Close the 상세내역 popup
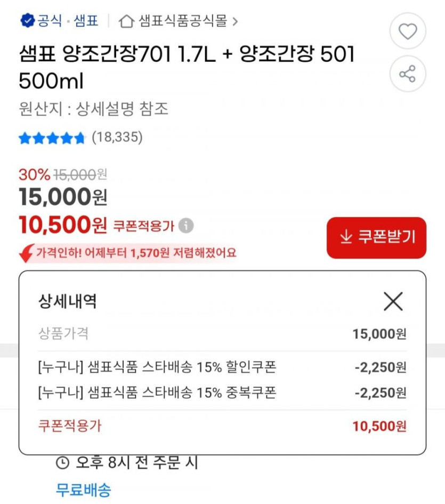445x504 pixels. (x=393, y=302)
